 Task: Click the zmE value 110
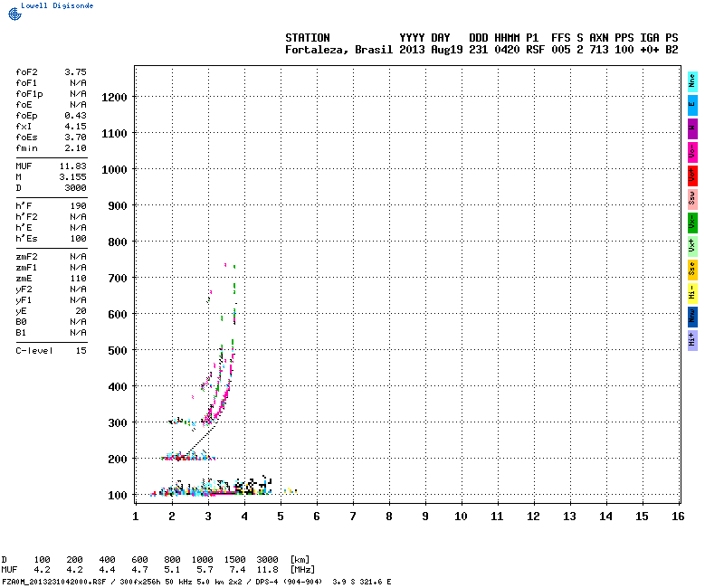pos(79,279)
